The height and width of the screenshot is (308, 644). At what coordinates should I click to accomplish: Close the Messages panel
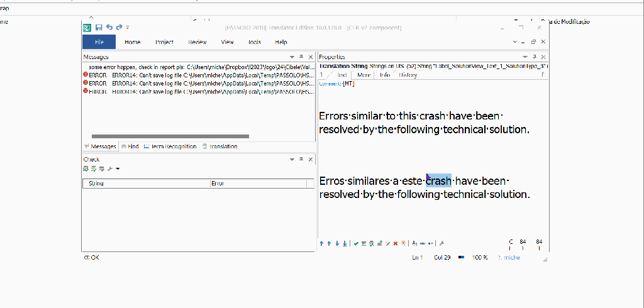tap(311, 57)
